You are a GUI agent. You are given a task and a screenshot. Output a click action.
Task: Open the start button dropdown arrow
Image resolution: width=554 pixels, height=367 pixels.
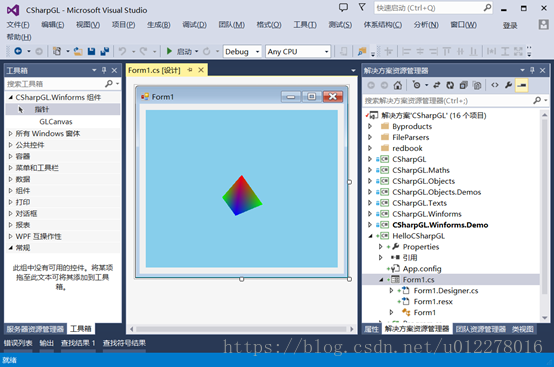pyautogui.click(x=196, y=52)
